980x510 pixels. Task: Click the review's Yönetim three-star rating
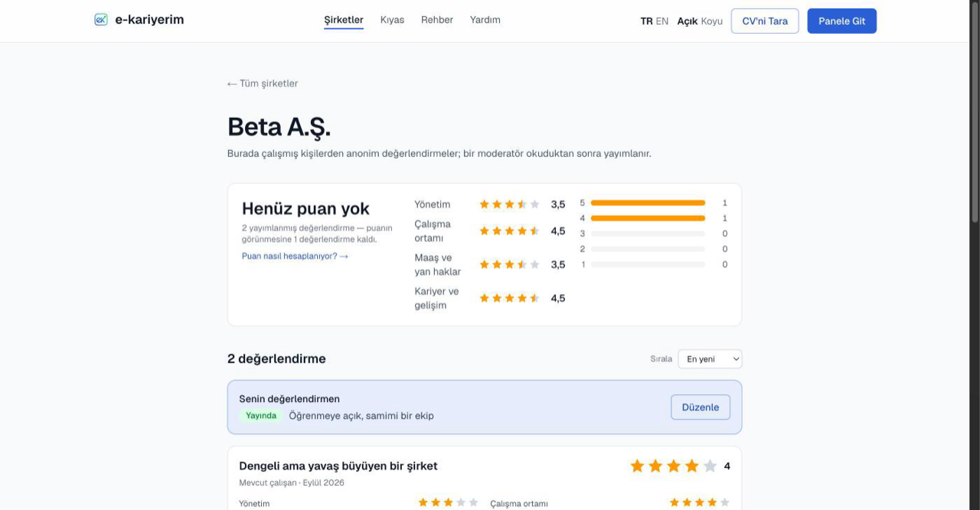448,502
